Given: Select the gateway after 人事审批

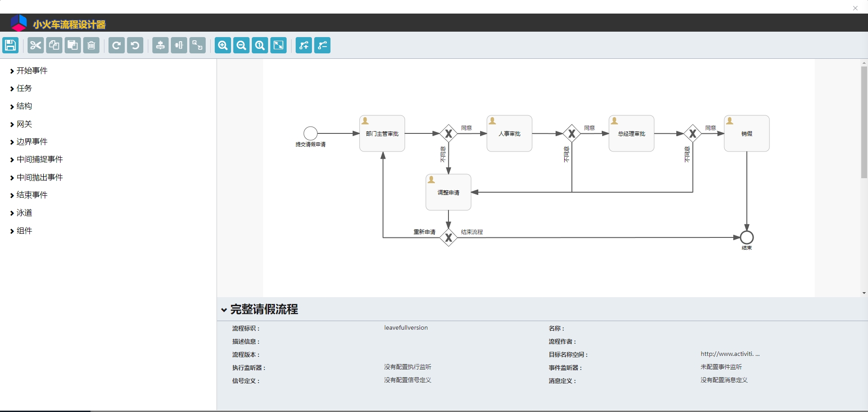Looking at the screenshot, I should 572,133.
